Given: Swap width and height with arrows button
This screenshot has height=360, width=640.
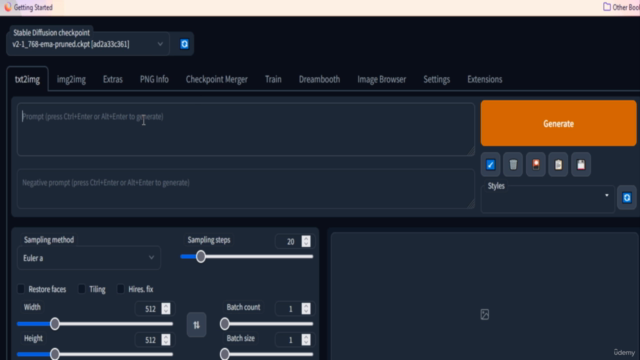Looking at the screenshot, I should pos(196,325).
